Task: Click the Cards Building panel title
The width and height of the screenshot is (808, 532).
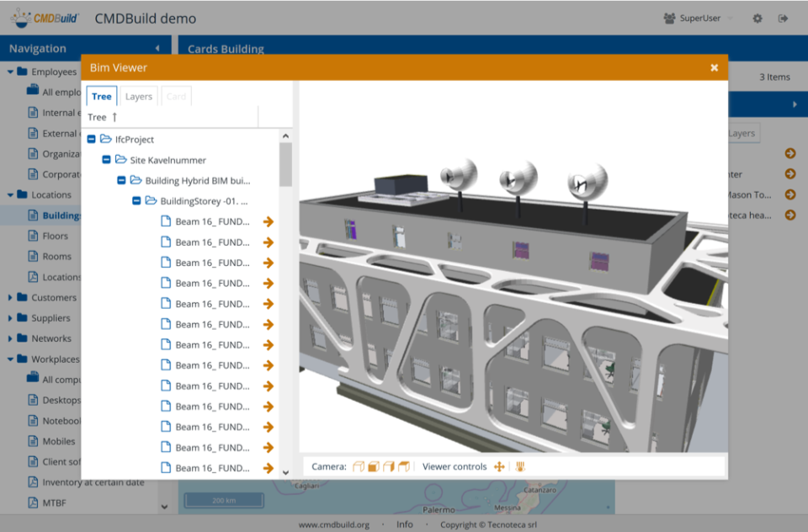Action: click(226, 49)
